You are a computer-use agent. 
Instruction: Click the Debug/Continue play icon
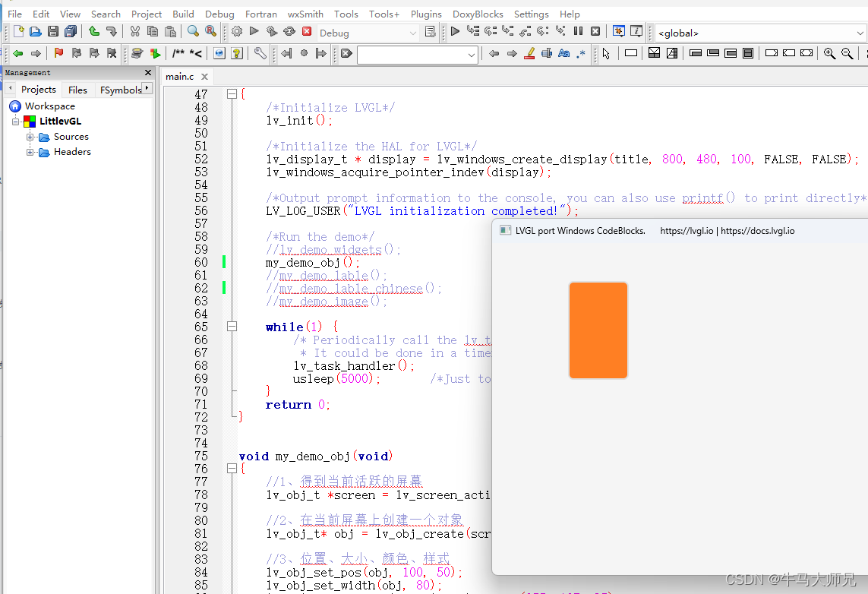(x=455, y=32)
